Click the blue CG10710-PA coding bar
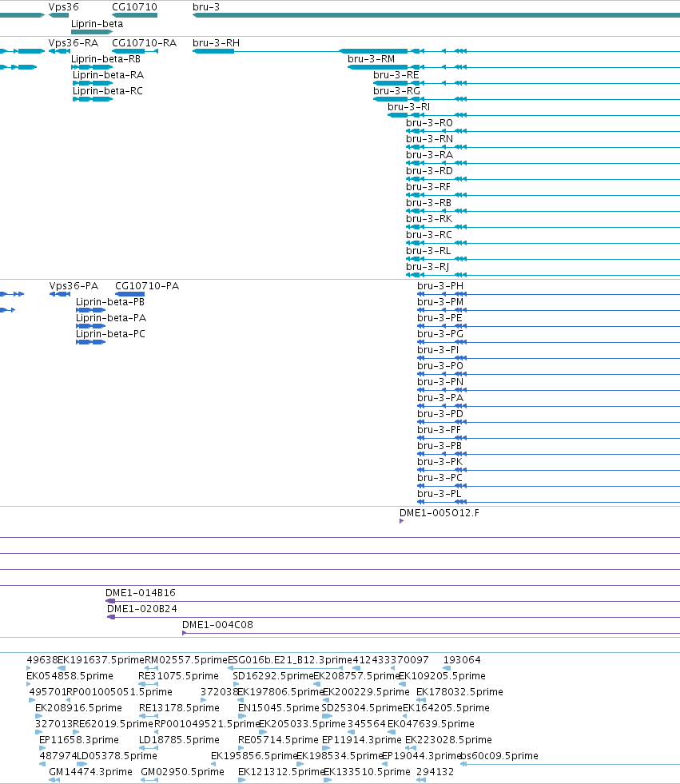 click(130, 294)
